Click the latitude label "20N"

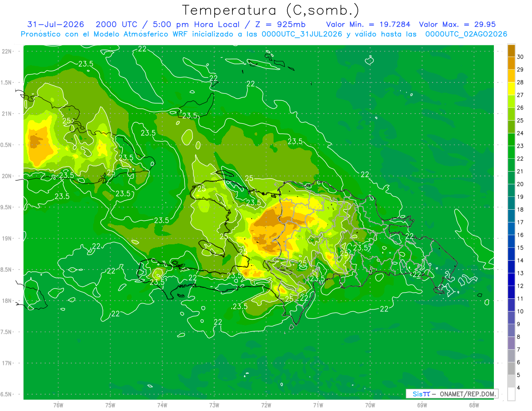point(7,176)
